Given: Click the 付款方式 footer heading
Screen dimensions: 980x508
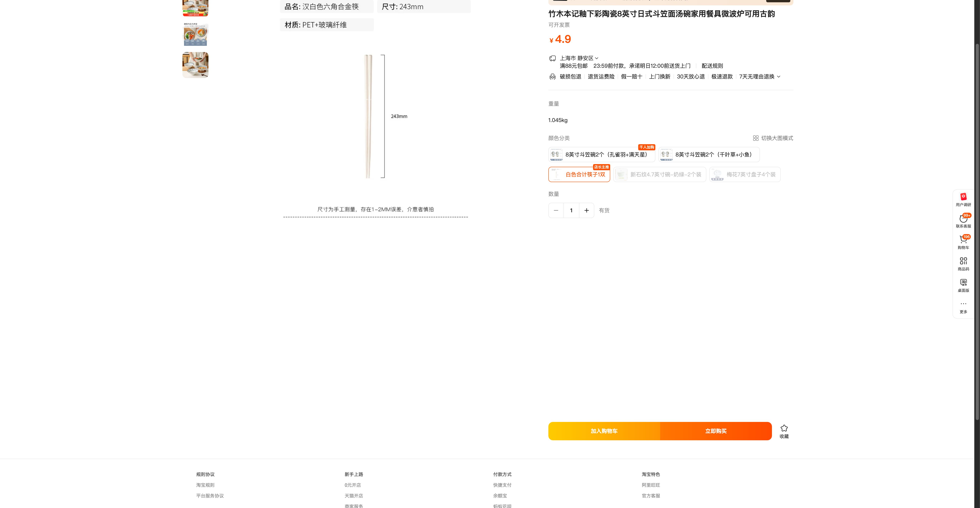Looking at the screenshot, I should [502, 475].
